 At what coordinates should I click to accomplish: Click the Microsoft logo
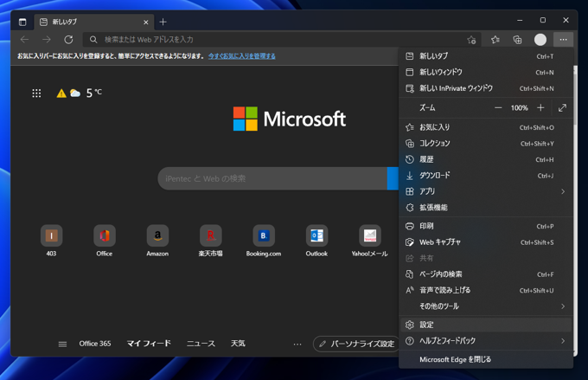pyautogui.click(x=289, y=119)
